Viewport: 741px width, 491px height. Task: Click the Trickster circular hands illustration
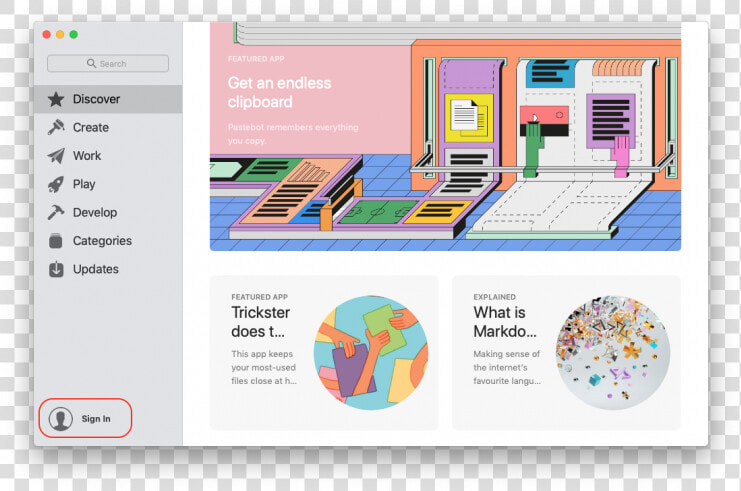371,353
